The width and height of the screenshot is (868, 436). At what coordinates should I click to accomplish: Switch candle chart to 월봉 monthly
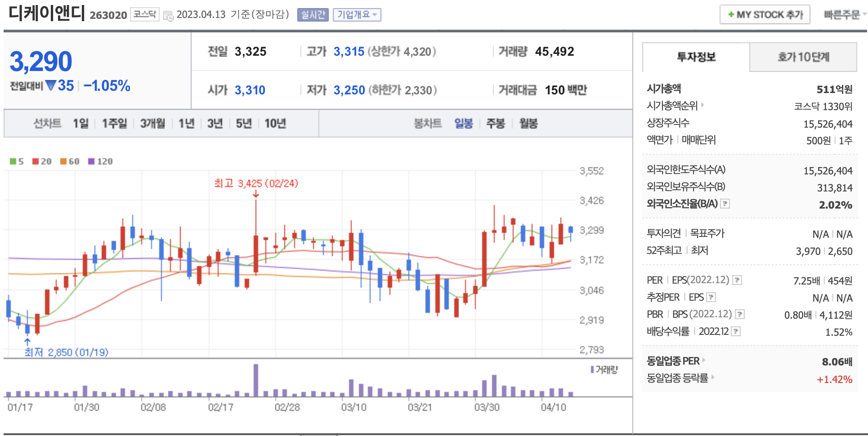(528, 123)
